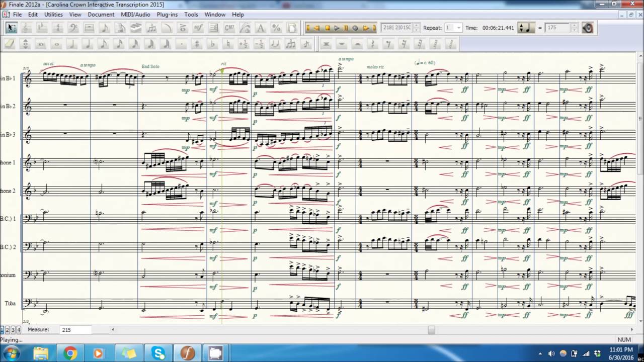Select the Expression mf tool

[198, 28]
